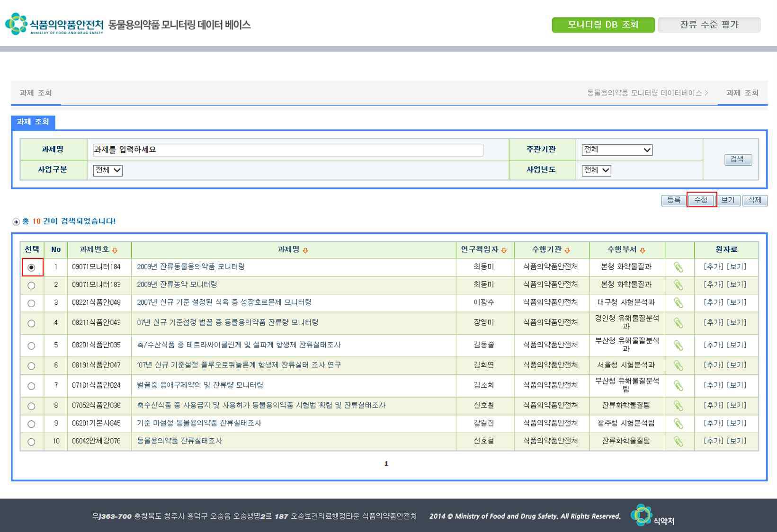Sort by 수행부서 arrow icon

643,250
